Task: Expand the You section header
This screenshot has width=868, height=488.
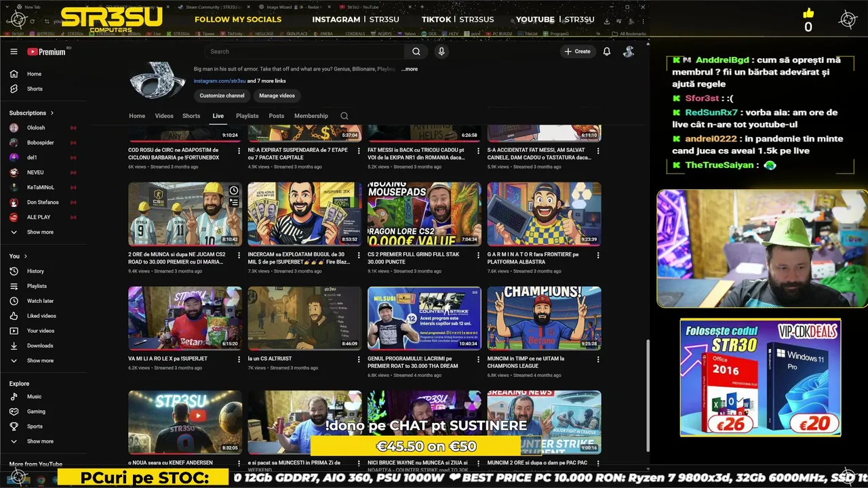Action: click(x=18, y=256)
